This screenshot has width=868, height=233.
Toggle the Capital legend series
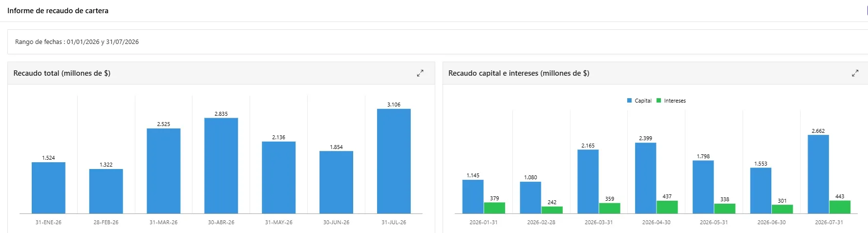click(639, 101)
